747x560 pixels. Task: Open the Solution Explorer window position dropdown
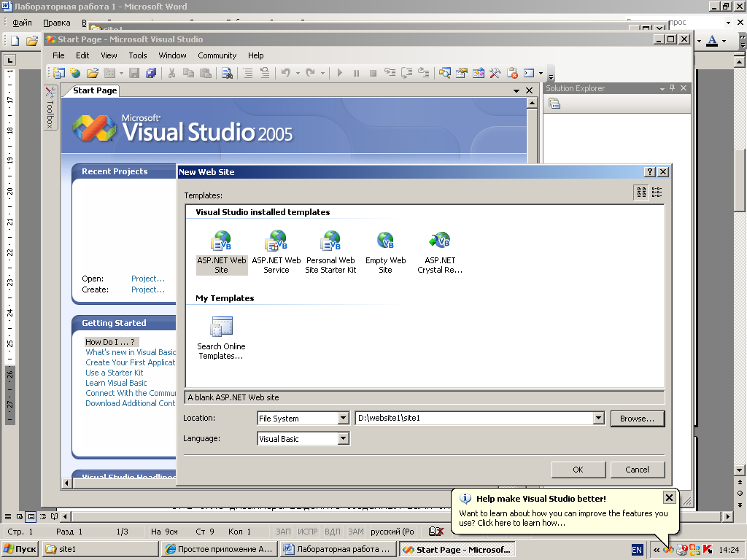click(x=662, y=88)
